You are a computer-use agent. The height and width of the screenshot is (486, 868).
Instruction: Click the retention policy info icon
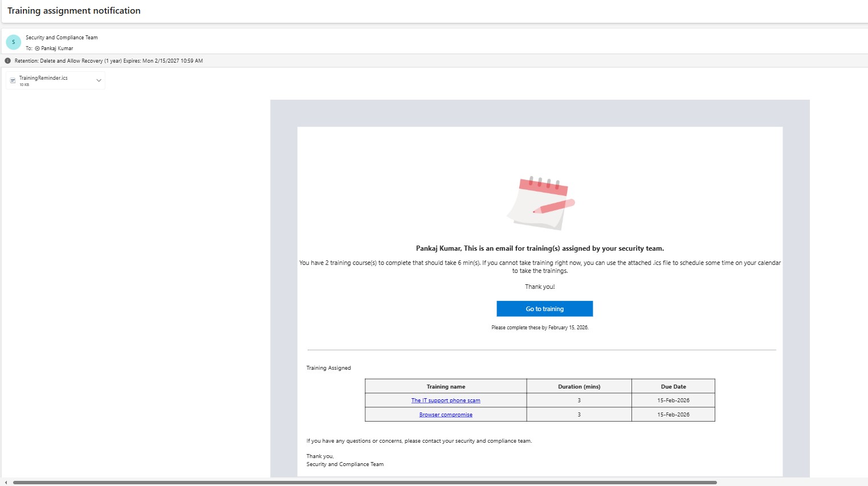7,61
